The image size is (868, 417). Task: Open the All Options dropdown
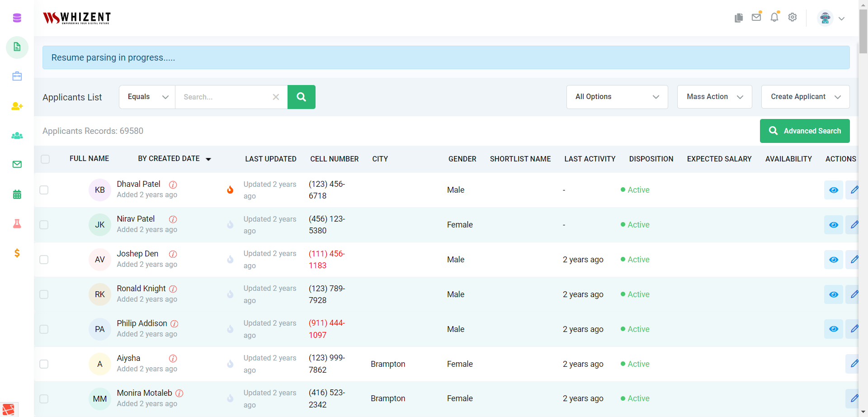pos(617,97)
